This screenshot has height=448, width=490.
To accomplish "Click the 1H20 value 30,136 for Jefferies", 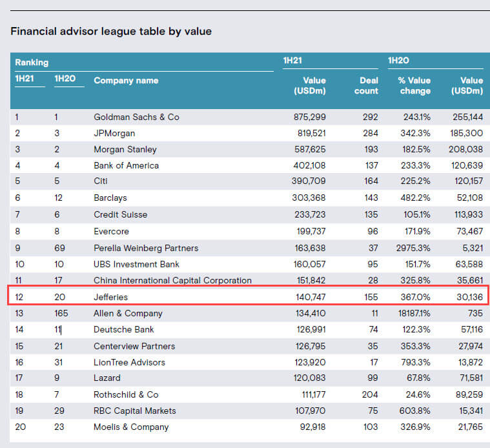I will [x=470, y=297].
